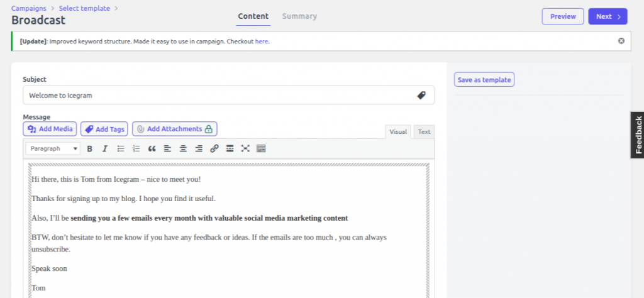This screenshot has height=298, width=644.
Task: Toggle the extra toolbar row
Action: 261,149
